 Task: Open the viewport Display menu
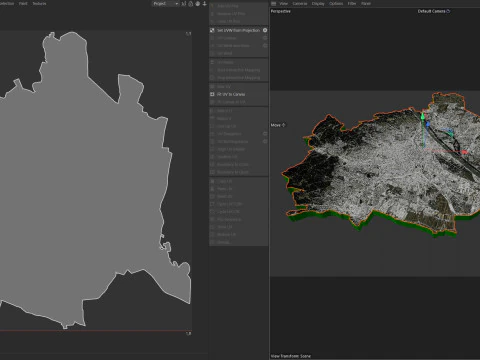tap(318, 4)
